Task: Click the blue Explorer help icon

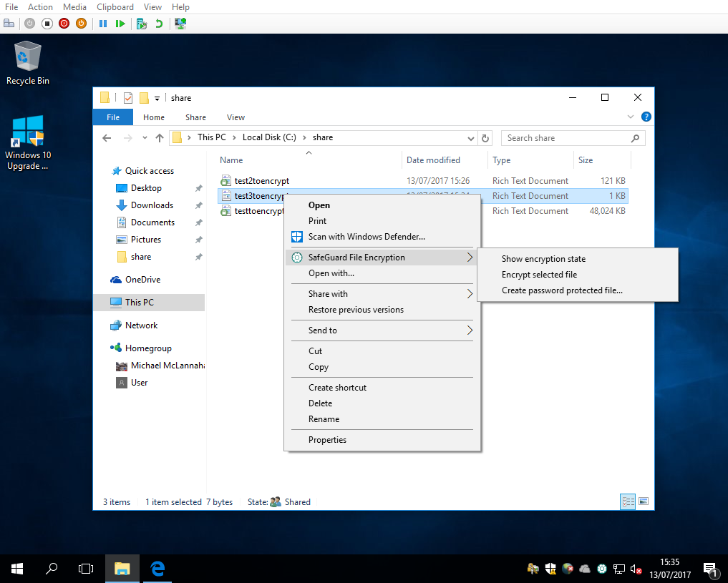Action: coord(646,117)
